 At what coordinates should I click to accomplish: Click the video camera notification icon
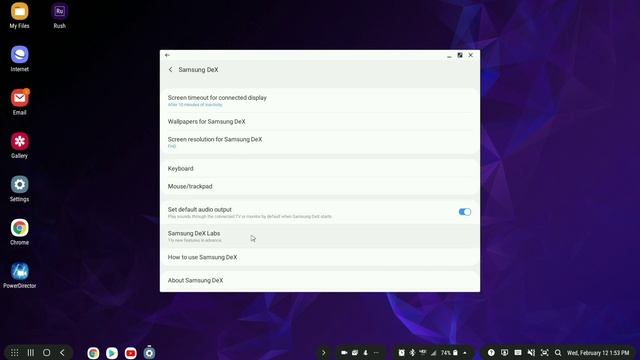(x=344, y=353)
